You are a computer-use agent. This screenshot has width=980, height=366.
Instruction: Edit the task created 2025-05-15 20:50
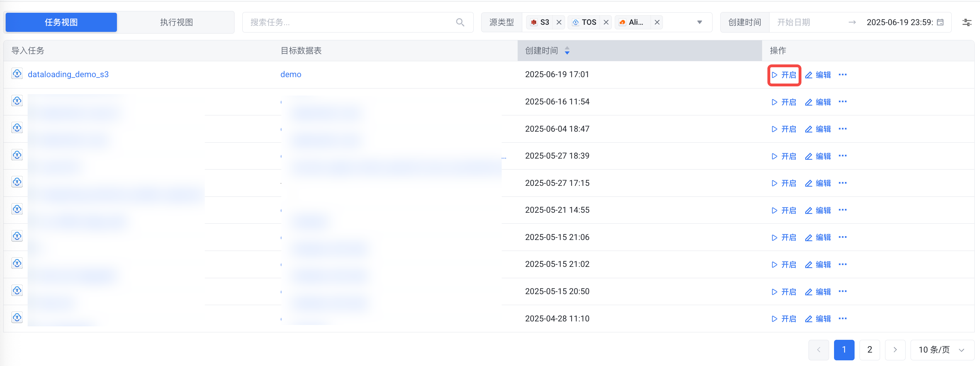[x=818, y=292]
